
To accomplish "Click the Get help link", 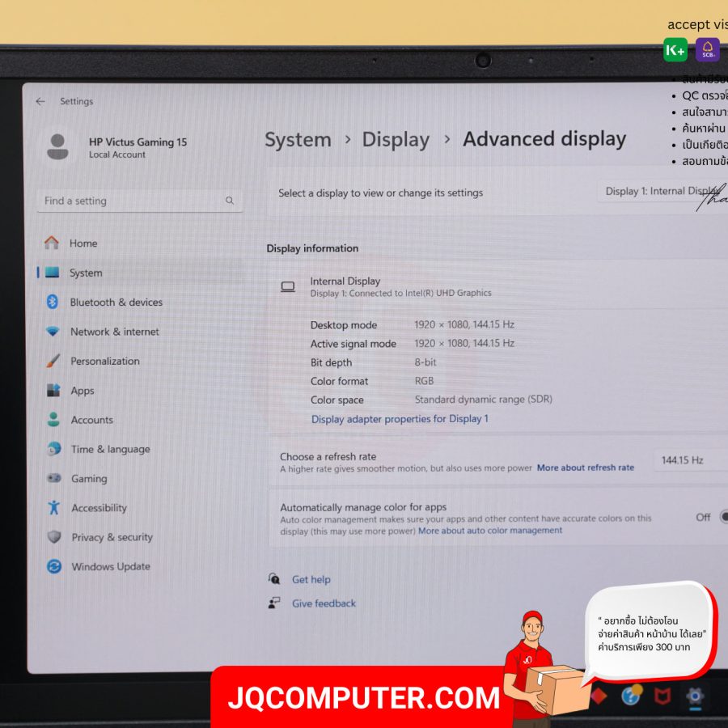I will click(x=311, y=579).
